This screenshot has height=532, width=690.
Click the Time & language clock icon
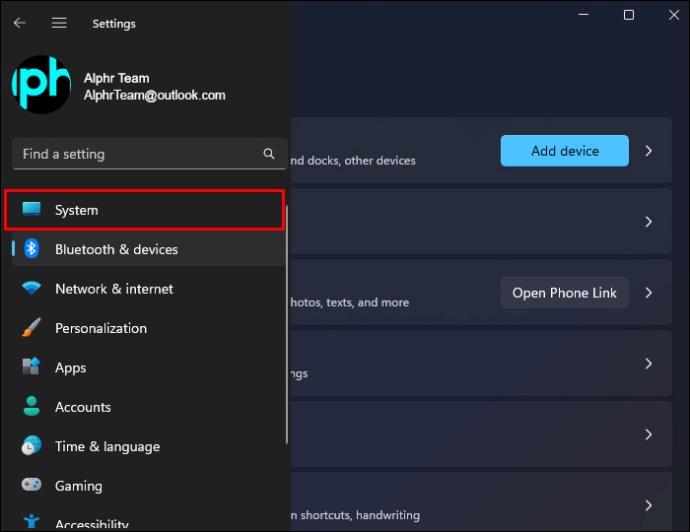pos(31,446)
